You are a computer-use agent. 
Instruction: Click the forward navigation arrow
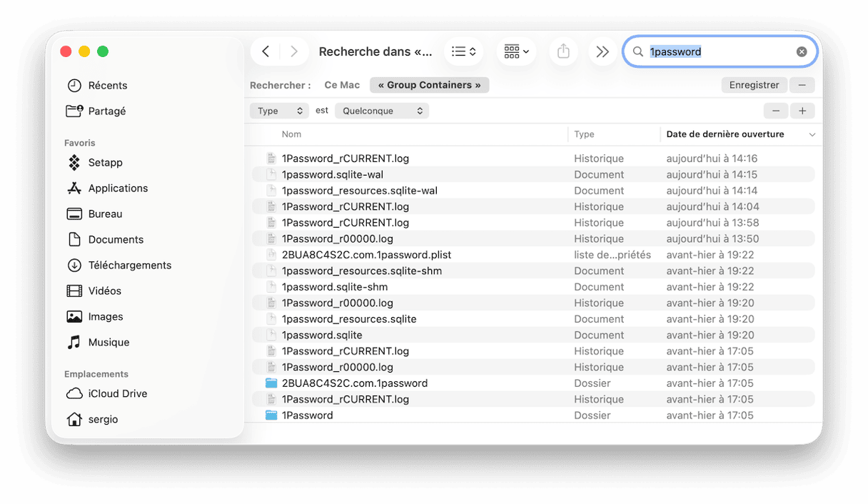(x=294, y=51)
